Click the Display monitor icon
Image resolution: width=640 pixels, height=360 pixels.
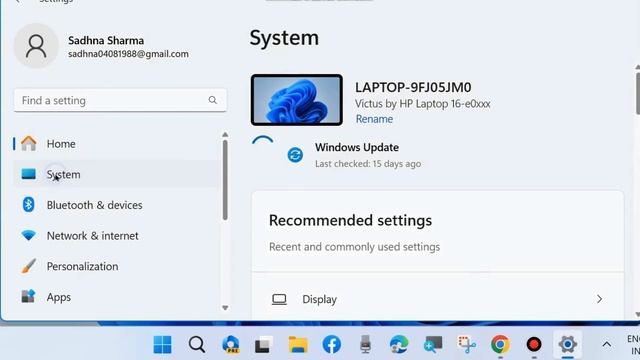click(279, 299)
